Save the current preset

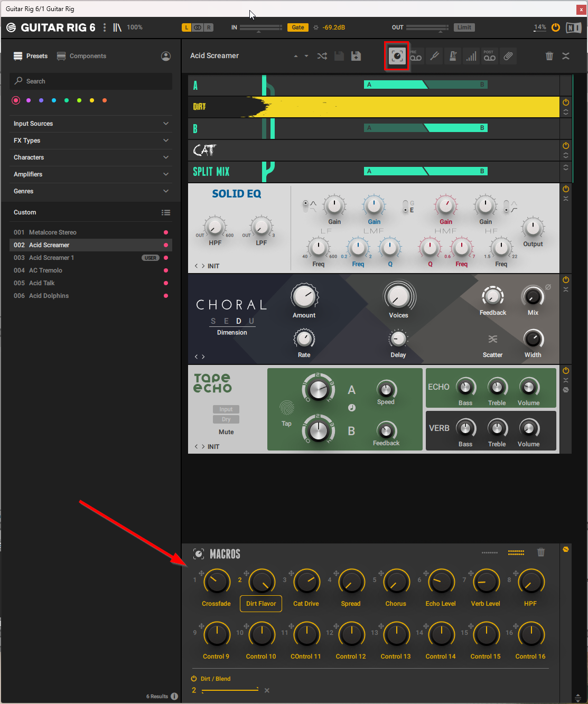[339, 56]
